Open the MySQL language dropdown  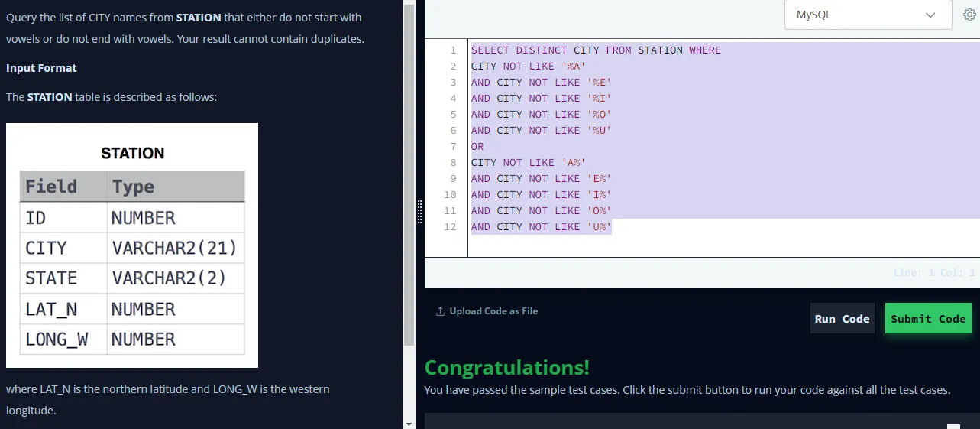pyautogui.click(x=868, y=15)
